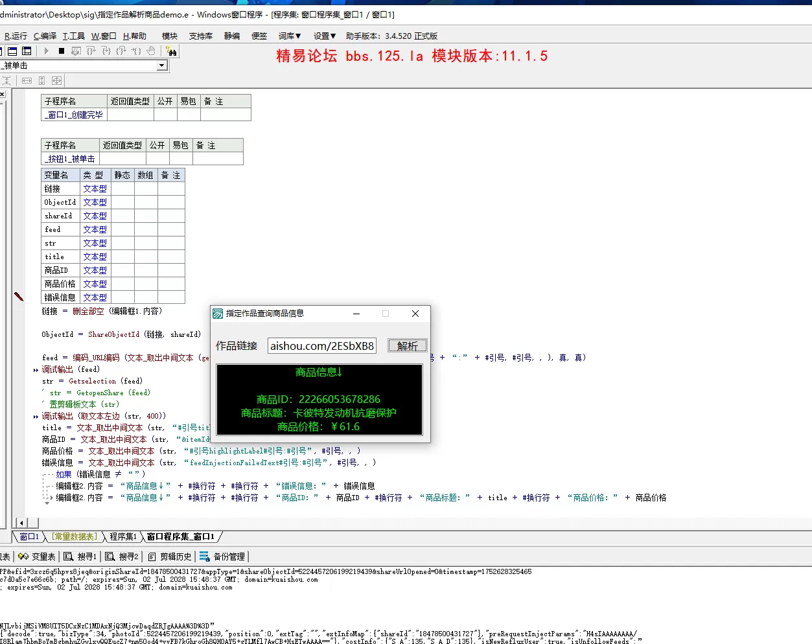Open the C.编译 menu
The height and width of the screenshot is (644, 812).
(x=45, y=36)
